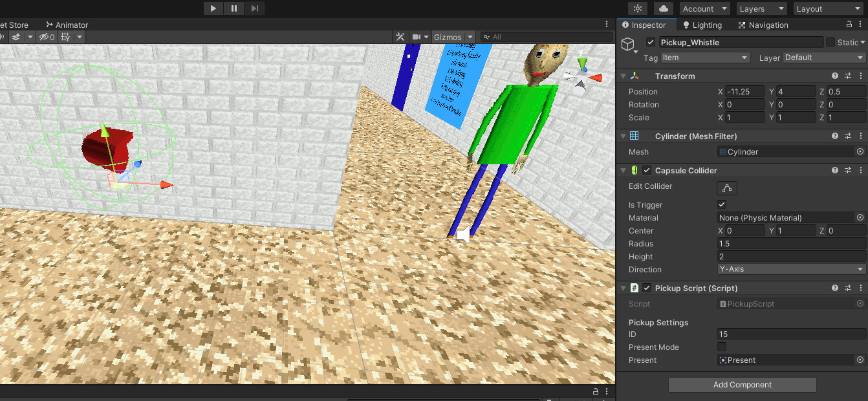
Task: Disable the Is Trigger checkbox
Action: click(x=722, y=204)
